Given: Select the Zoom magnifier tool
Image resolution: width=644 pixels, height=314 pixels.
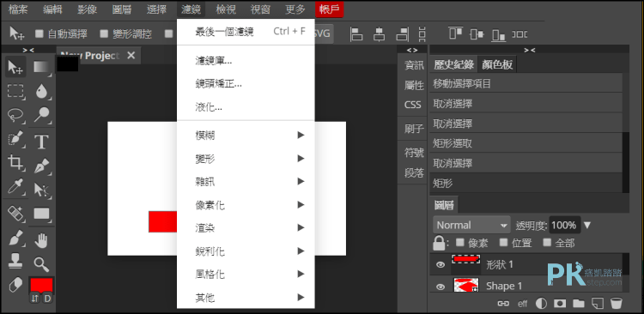Looking at the screenshot, I should click(x=41, y=265).
